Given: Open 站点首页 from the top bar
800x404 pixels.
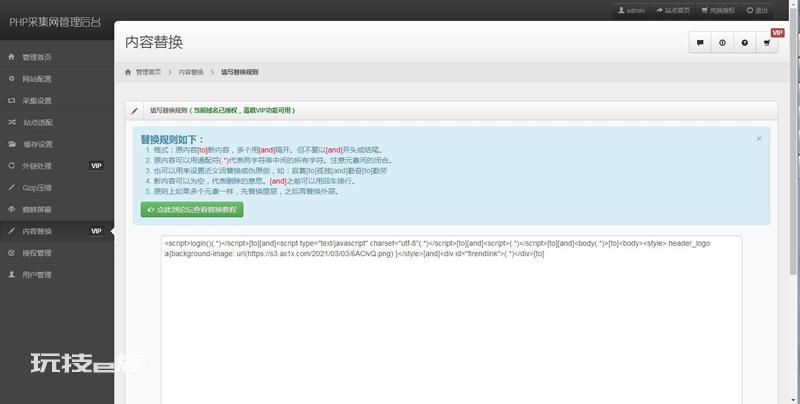Looking at the screenshot, I should coord(673,10).
